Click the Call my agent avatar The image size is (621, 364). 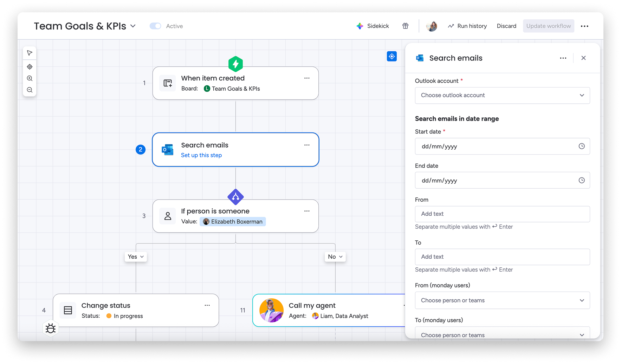[271, 310]
